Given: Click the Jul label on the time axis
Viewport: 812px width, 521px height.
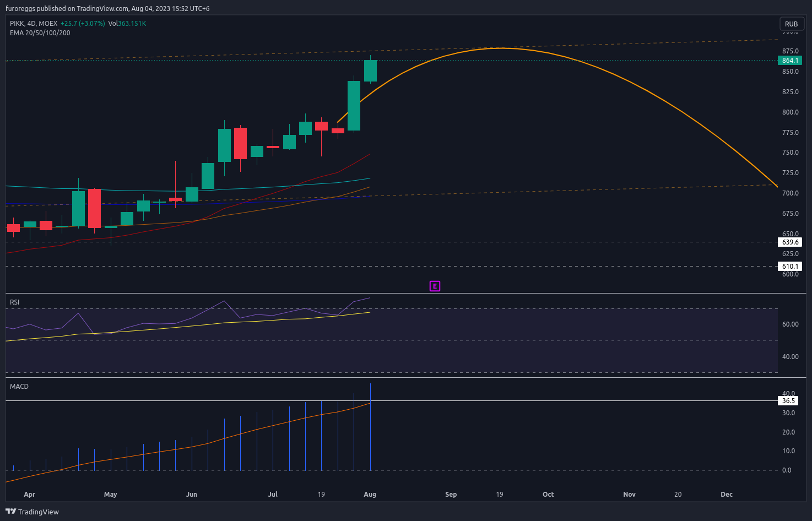Looking at the screenshot, I should click(273, 495).
